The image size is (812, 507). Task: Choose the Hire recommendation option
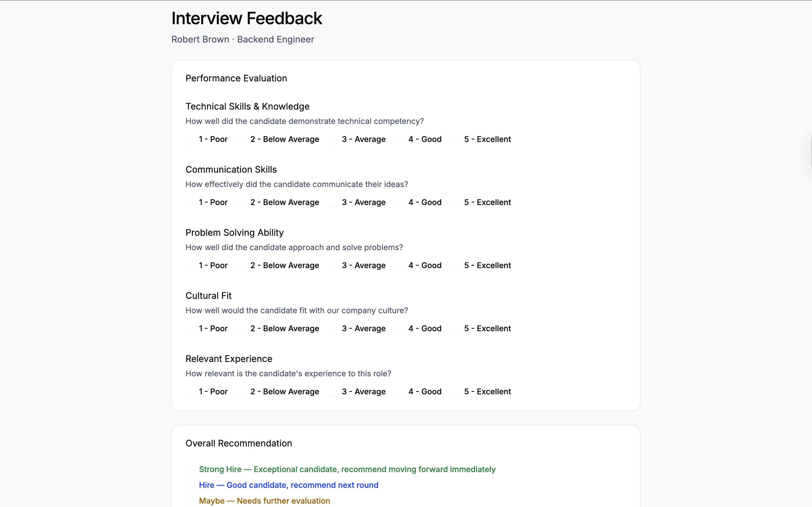click(x=190, y=485)
